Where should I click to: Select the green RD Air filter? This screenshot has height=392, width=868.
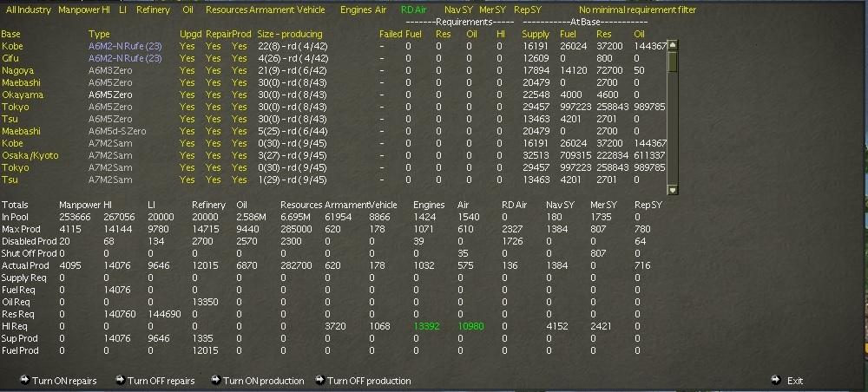tap(415, 10)
